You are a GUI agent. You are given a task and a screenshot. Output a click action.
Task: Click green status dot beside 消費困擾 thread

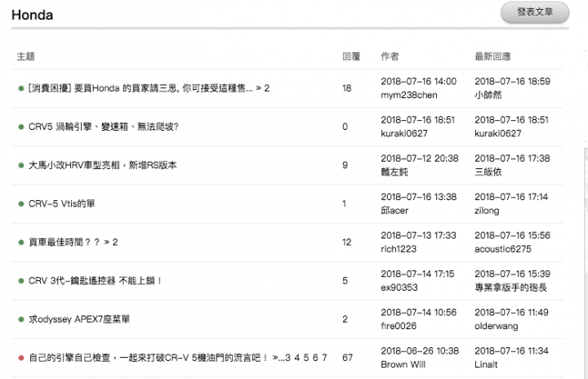point(21,88)
